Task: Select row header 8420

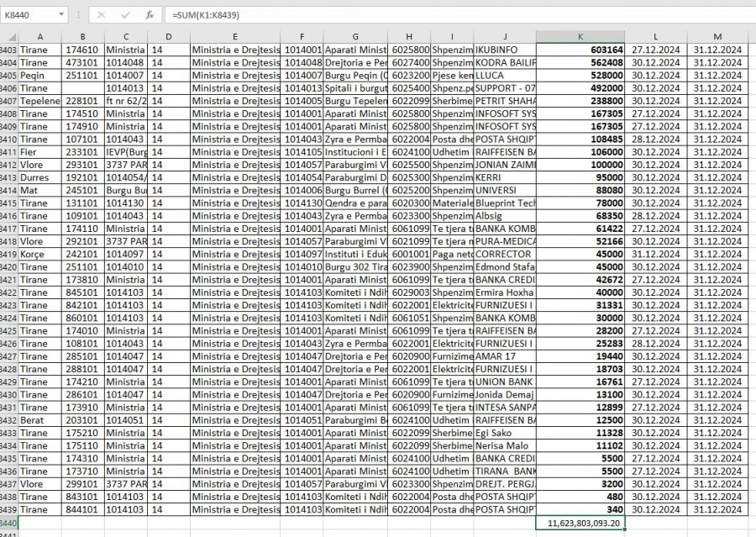Action: point(8,266)
